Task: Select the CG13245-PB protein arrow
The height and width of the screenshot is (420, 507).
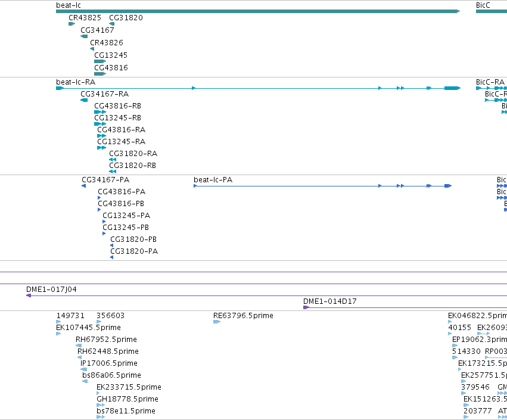Action: pos(104,234)
